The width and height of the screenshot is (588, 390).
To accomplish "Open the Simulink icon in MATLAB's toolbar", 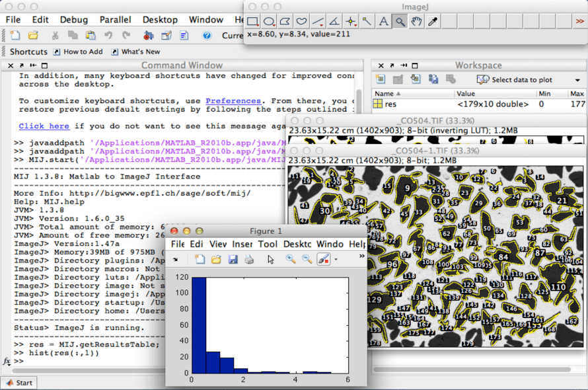I will coord(147,36).
